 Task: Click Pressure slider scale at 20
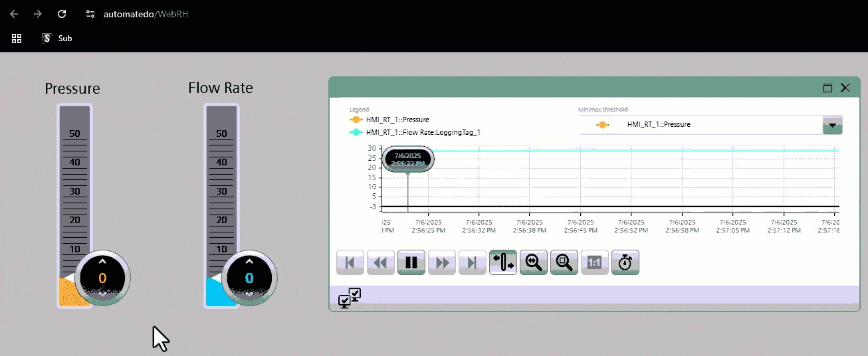74,220
